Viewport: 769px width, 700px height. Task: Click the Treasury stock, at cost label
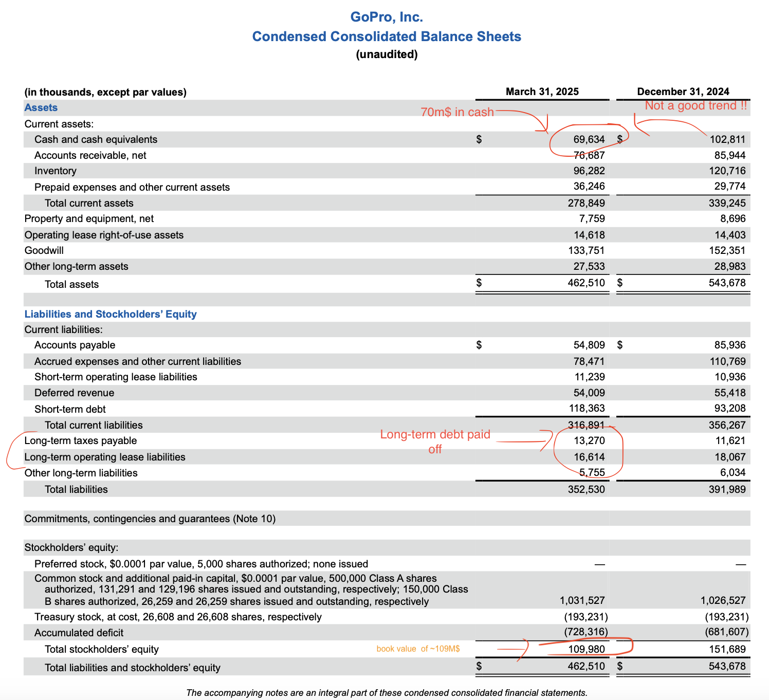coord(178,617)
